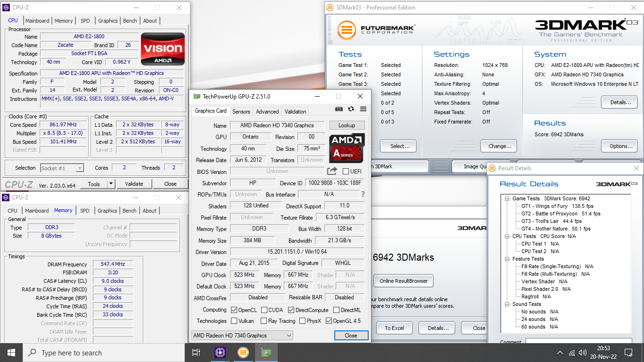
Task: Select the Ragtroll result row
Action: click(x=536, y=296)
